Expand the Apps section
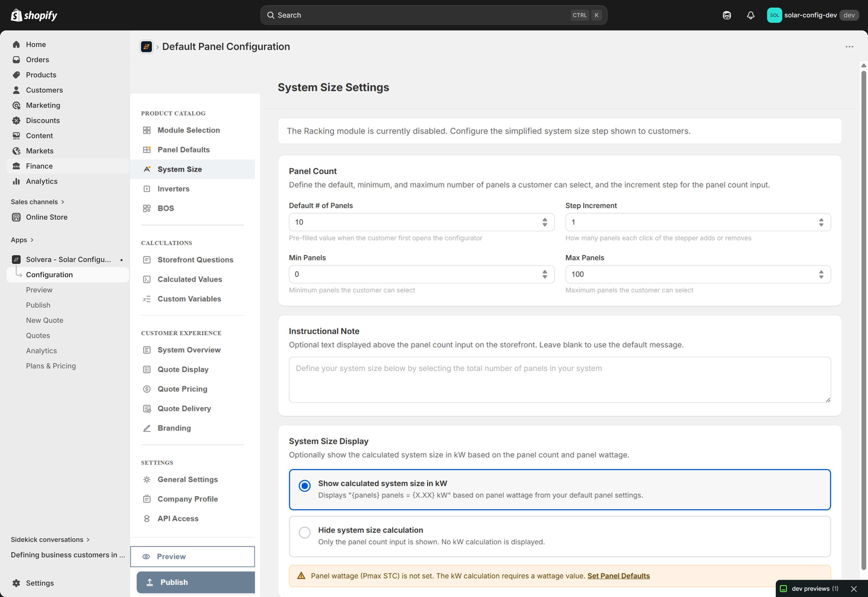This screenshot has height=597, width=868. tap(22, 240)
